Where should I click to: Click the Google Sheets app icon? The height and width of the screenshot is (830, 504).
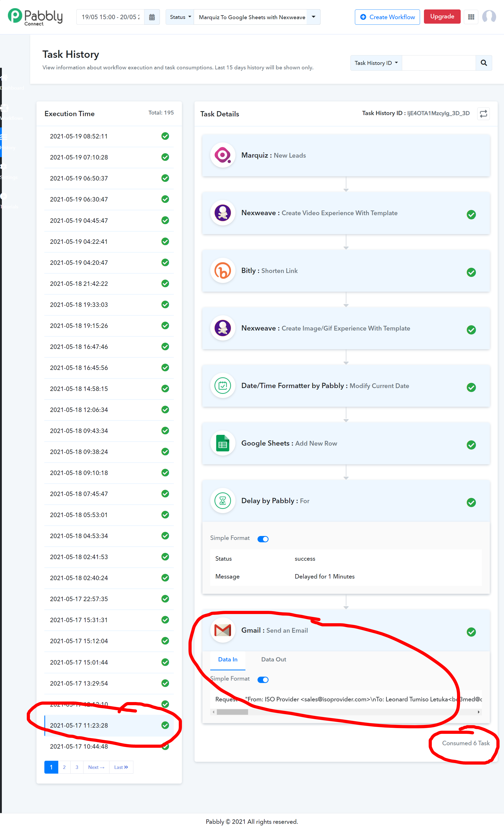pyautogui.click(x=222, y=443)
